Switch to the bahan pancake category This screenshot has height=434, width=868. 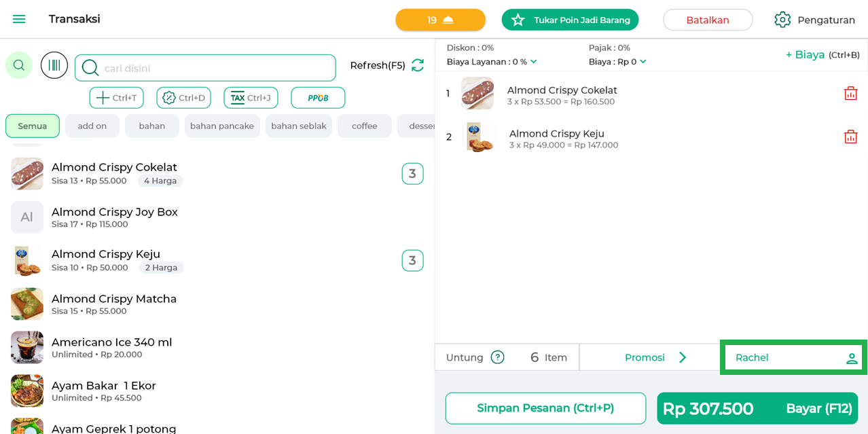coord(222,126)
